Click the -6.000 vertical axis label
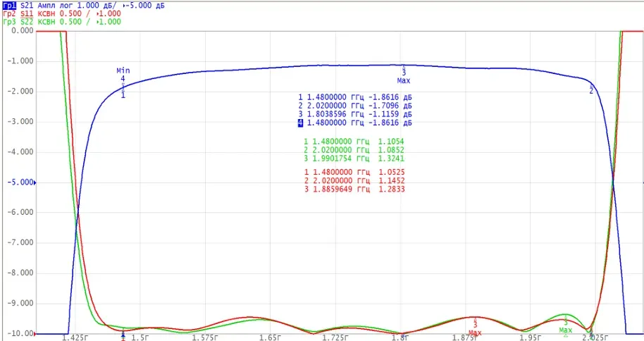644x341 pixels. pyautogui.click(x=20, y=212)
